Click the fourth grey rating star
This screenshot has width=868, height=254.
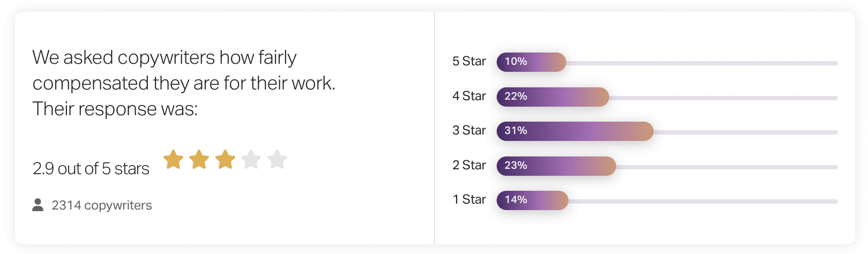(251, 159)
